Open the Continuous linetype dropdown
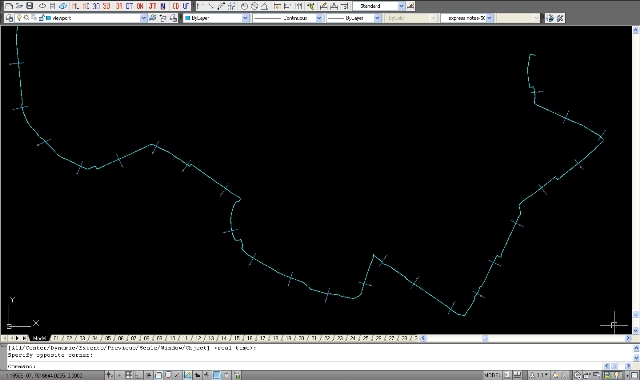 [x=319, y=18]
